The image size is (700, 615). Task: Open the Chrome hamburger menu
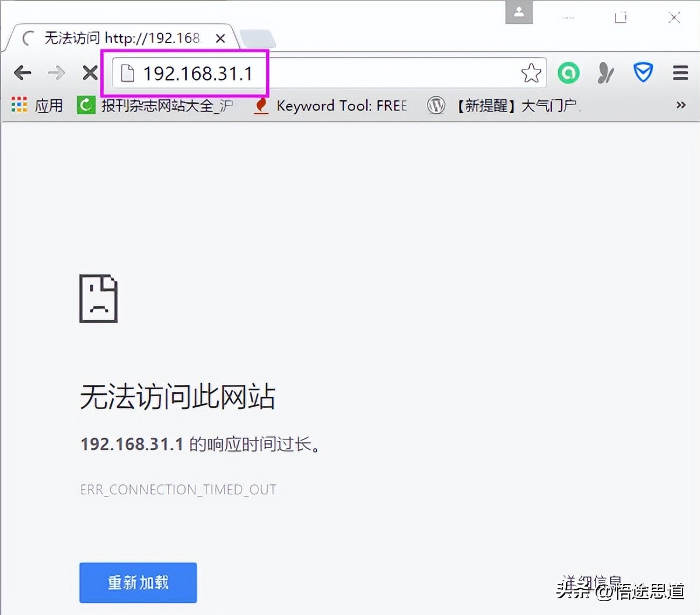[680, 72]
